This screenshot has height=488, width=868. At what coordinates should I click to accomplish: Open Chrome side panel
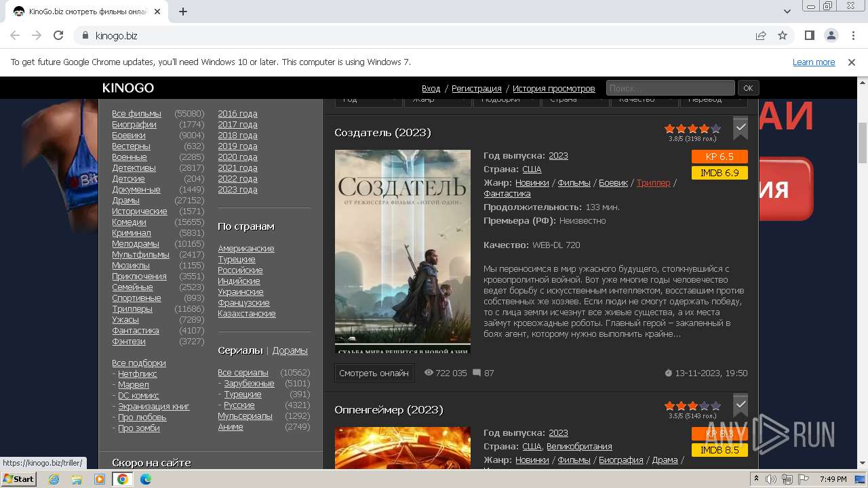click(x=809, y=35)
